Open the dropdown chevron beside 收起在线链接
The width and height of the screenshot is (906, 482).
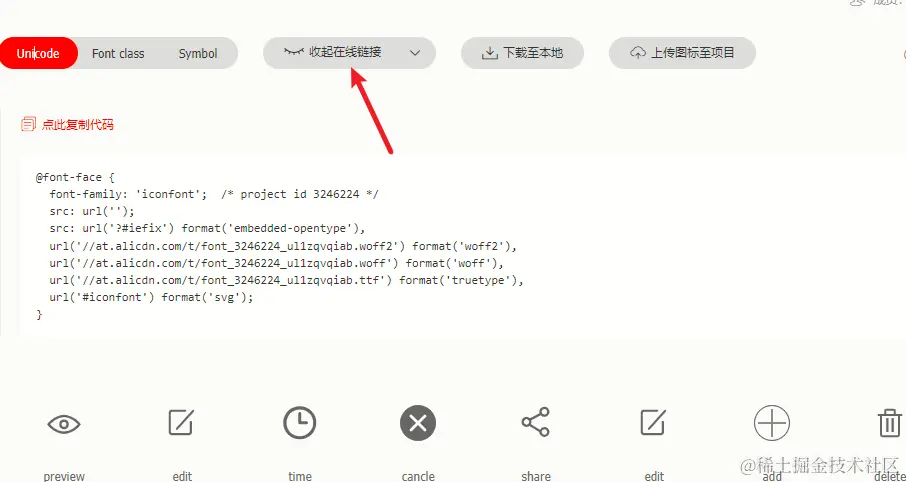pos(414,53)
